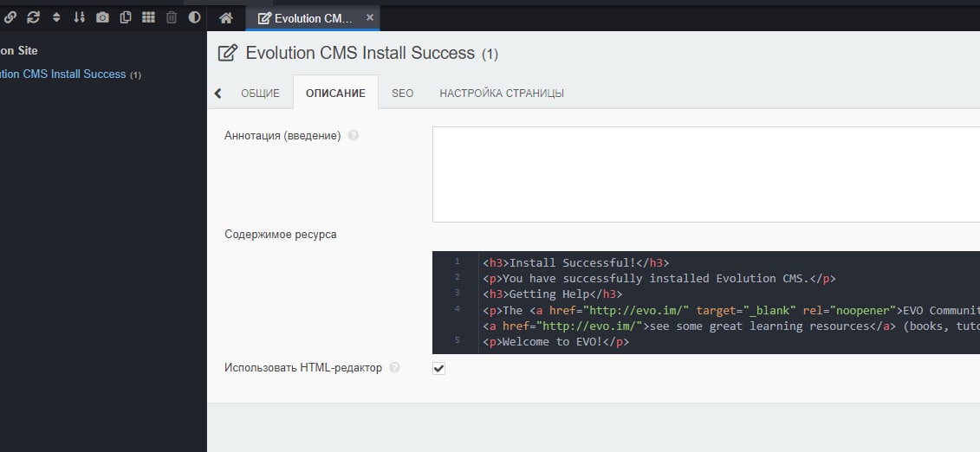The height and width of the screenshot is (452, 980).
Task: Close the Evolution CM... tab
Action: click(369, 17)
